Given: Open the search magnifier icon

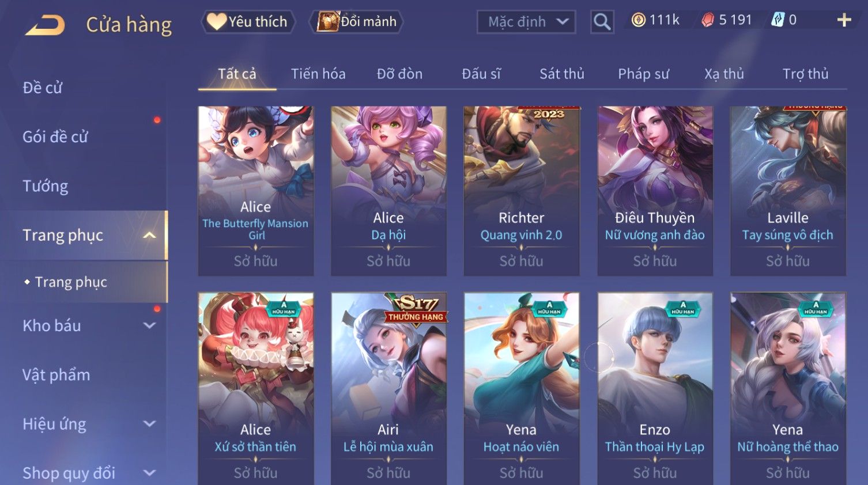Looking at the screenshot, I should click(602, 22).
